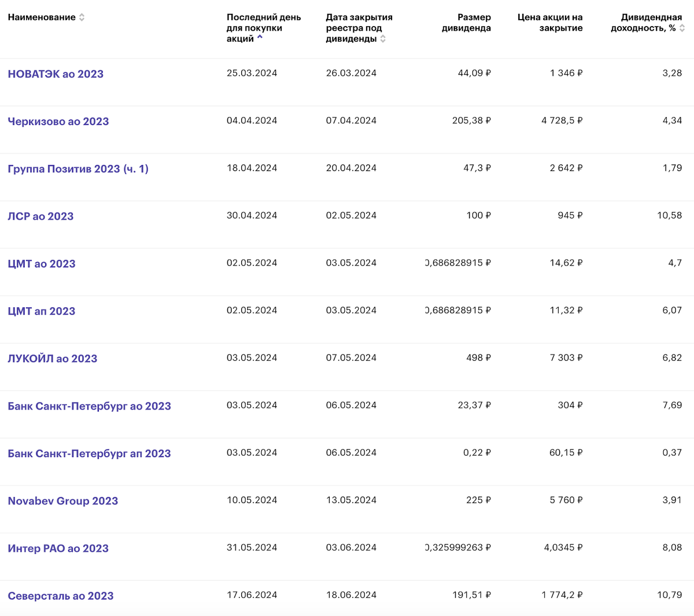Open Группа Позитив 2023 (ч. 1) link
Viewport: 694px width, 616px height.
click(78, 169)
